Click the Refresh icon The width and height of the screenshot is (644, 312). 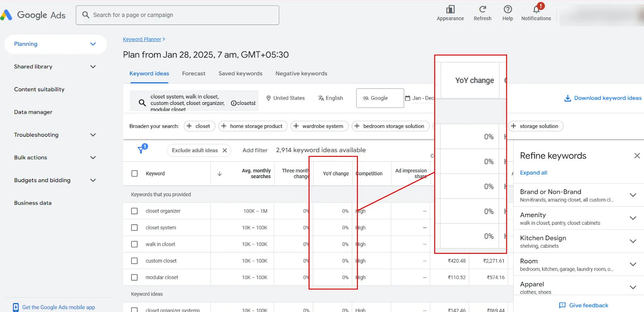pyautogui.click(x=483, y=9)
